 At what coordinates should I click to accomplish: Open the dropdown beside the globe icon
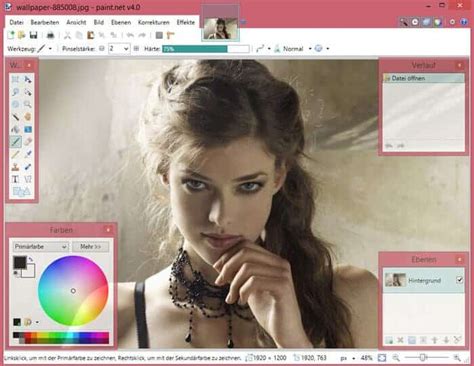tap(328, 49)
